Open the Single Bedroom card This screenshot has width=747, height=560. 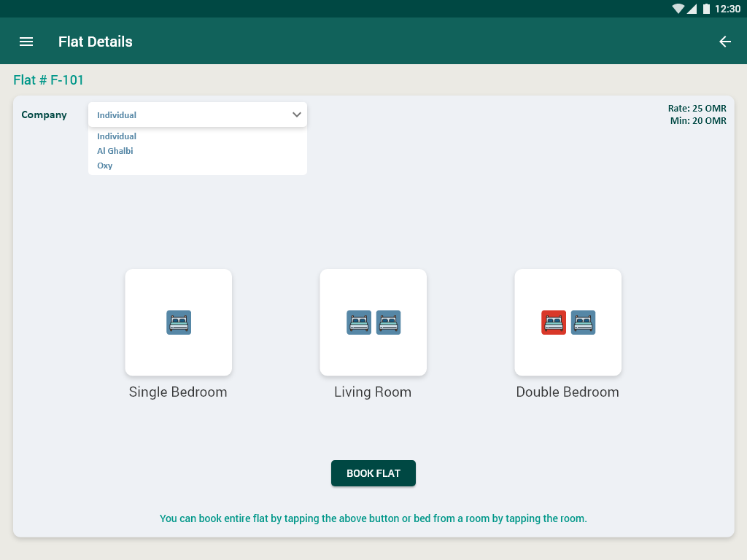[x=179, y=322]
